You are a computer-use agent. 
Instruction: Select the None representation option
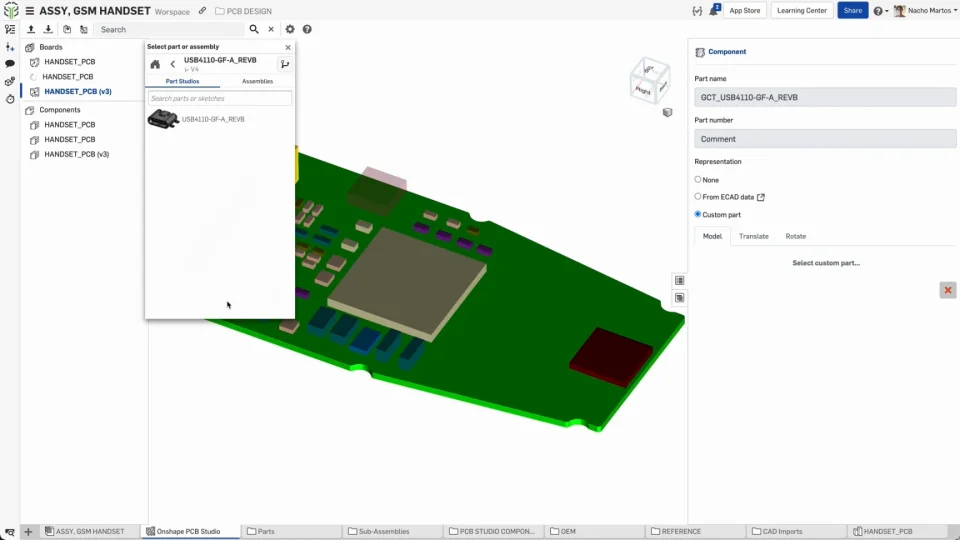point(698,180)
